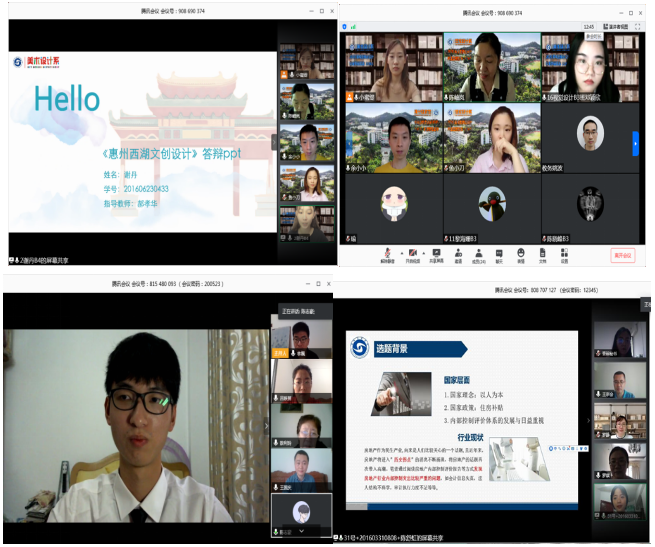Viewport: 655px width, 547px height.
Task: Go to next page of video grid
Action: click(x=634, y=145)
